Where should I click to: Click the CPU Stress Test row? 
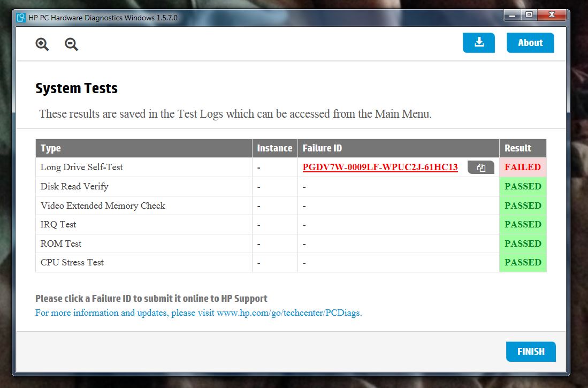pos(291,262)
